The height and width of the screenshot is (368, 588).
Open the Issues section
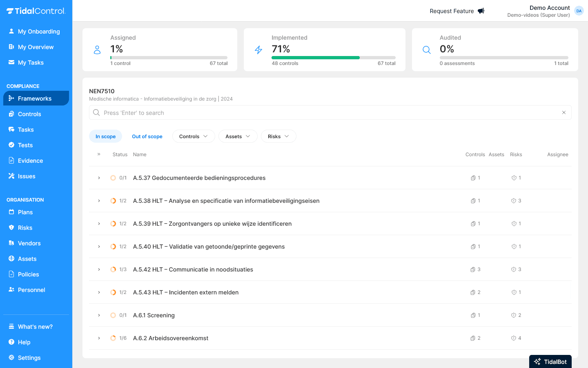(26, 176)
